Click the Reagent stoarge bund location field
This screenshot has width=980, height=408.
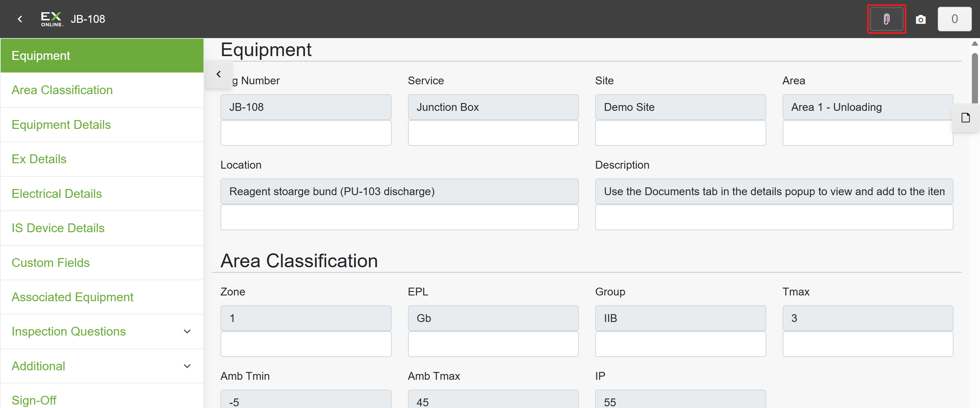tap(399, 192)
